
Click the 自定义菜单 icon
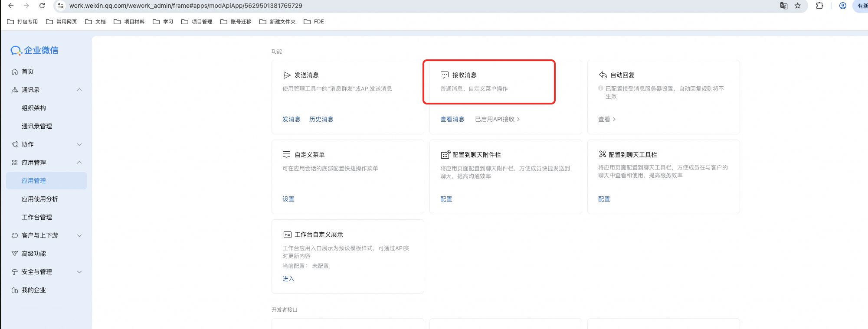[x=287, y=155]
